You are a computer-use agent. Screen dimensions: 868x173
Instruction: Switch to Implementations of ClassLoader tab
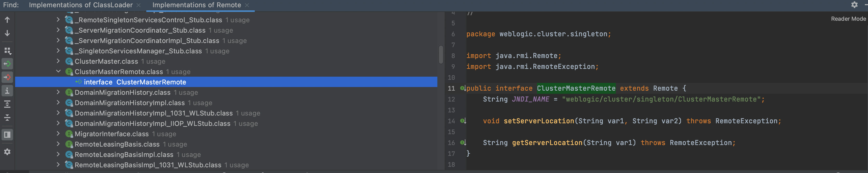coord(80,5)
